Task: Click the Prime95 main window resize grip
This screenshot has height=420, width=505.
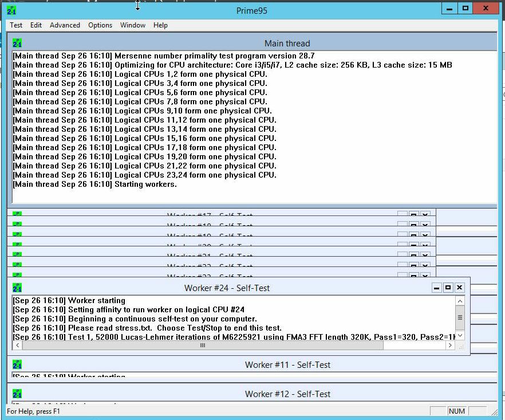Action: 494,411
